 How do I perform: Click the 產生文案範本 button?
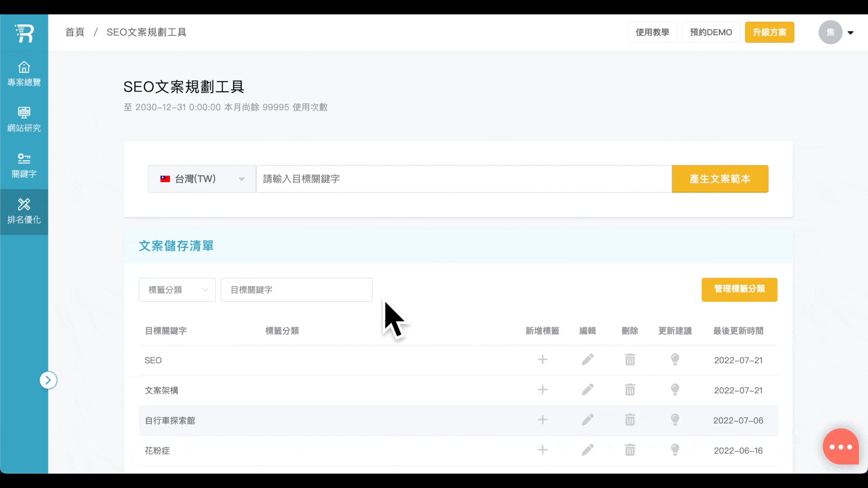(720, 179)
